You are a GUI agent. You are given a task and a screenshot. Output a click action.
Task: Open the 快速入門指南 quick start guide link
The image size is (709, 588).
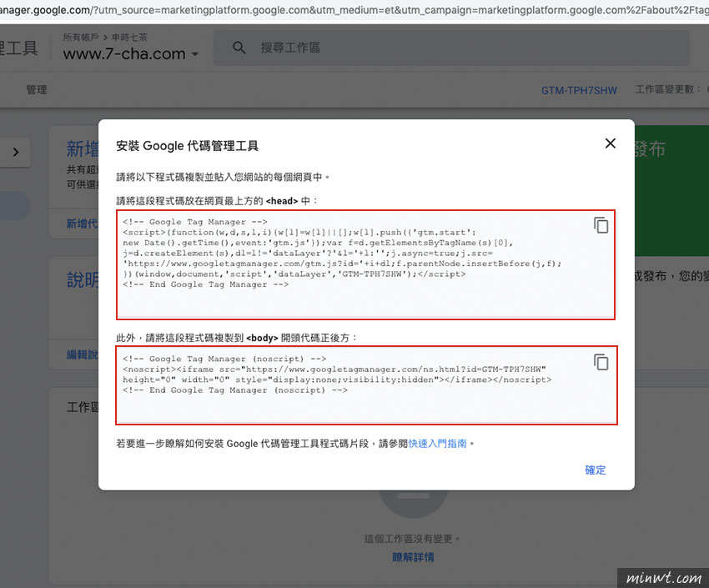point(437,444)
